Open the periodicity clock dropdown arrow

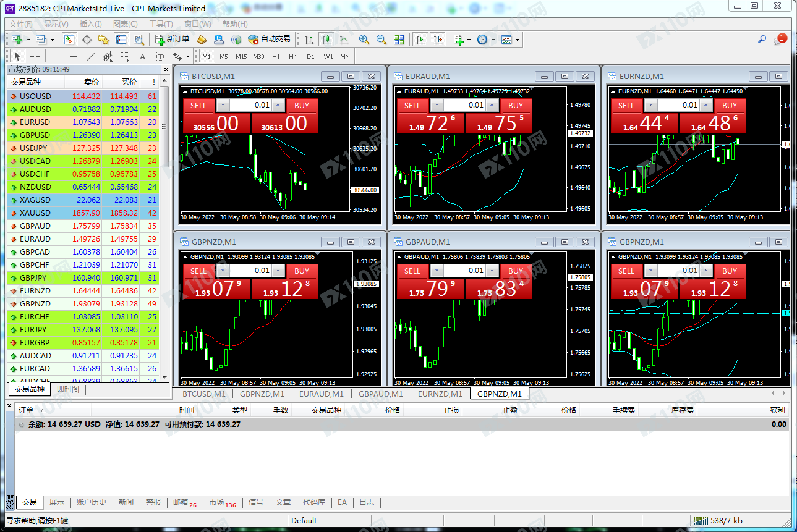[x=492, y=40]
